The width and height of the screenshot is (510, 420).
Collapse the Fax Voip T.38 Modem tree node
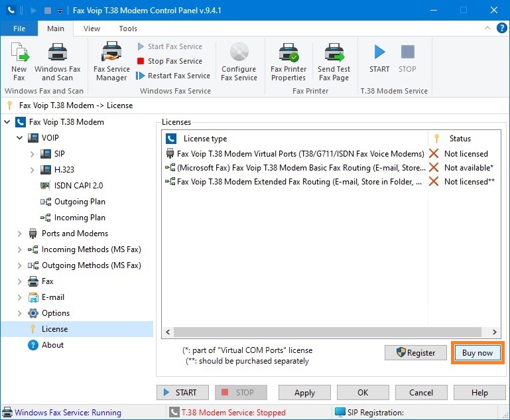tap(7, 122)
